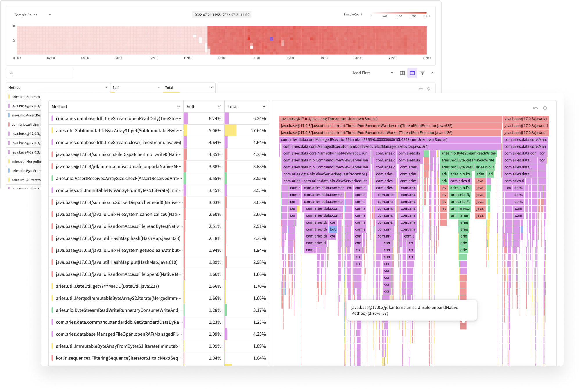Screen dimensions: 581x392
Task: Click the Sample Count color gradient legend
Action: (x=399, y=13)
